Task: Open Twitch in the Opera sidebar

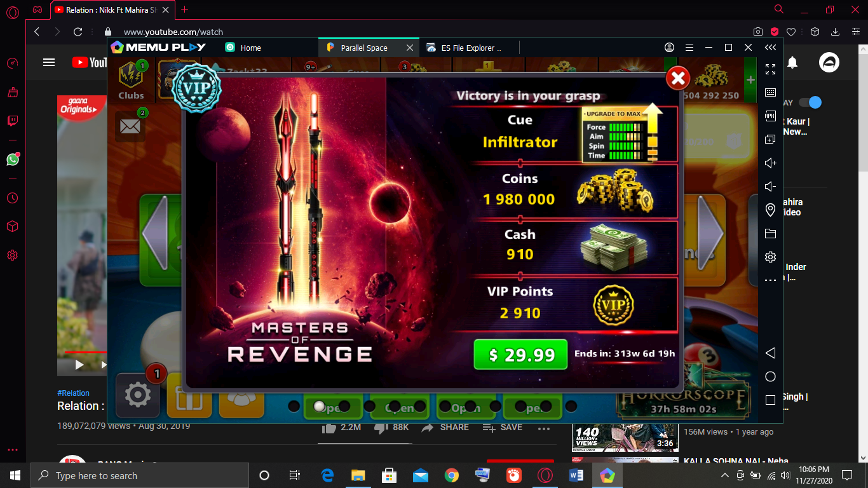Action: click(13, 121)
